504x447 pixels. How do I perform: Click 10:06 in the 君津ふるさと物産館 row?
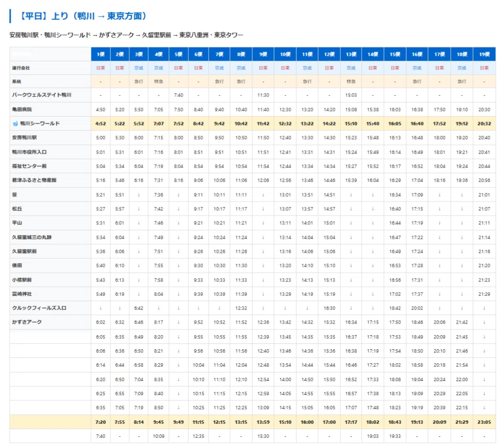pyautogui.click(x=219, y=181)
